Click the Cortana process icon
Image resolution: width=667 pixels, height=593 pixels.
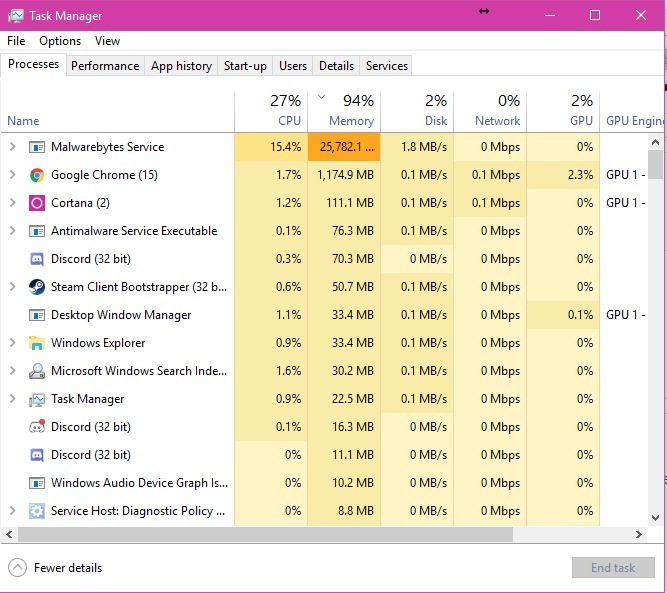(x=37, y=203)
